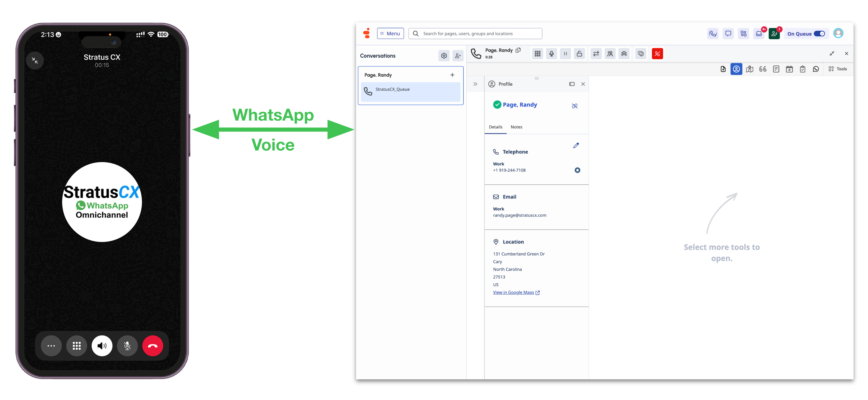Image resolution: width=868 pixels, height=400 pixels.
Task: Open the WhatsApp tool icon
Action: tap(816, 69)
